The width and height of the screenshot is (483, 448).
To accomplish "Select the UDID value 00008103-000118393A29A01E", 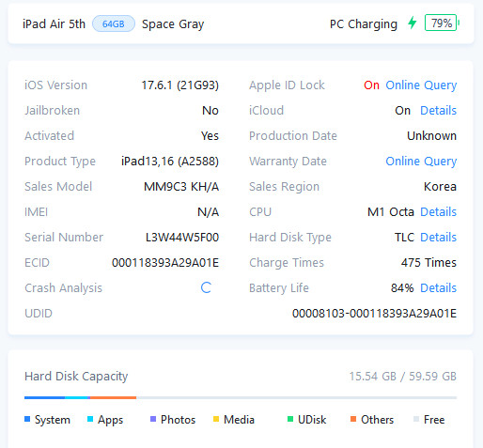I will (x=374, y=314).
